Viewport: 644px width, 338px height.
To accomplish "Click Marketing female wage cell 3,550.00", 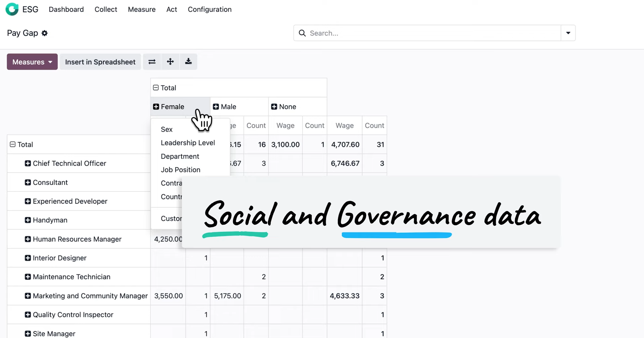I will (x=168, y=296).
